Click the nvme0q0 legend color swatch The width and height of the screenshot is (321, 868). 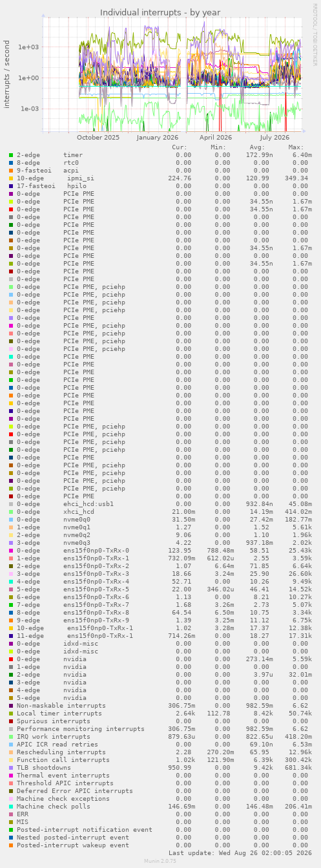(x=11, y=520)
